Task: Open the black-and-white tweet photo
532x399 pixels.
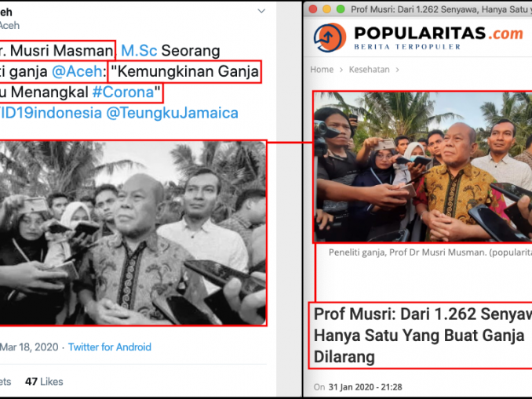Action: [133, 234]
